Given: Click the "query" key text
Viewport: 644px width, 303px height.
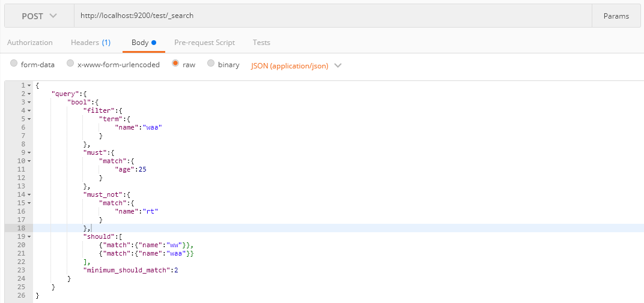Looking at the screenshot, I should point(65,94).
